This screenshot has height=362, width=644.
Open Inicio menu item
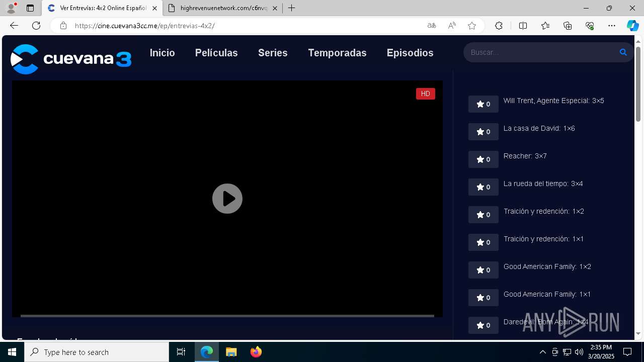pyautogui.click(x=163, y=53)
